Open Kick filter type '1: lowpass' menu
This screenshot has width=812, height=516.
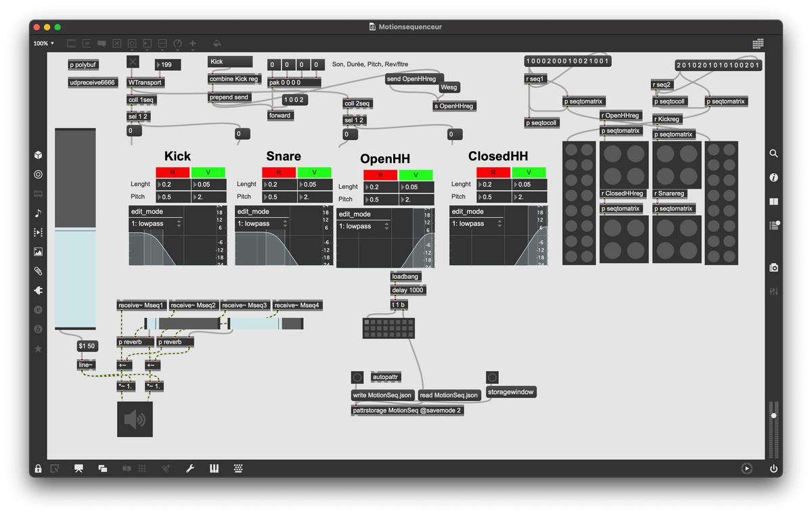(x=156, y=224)
